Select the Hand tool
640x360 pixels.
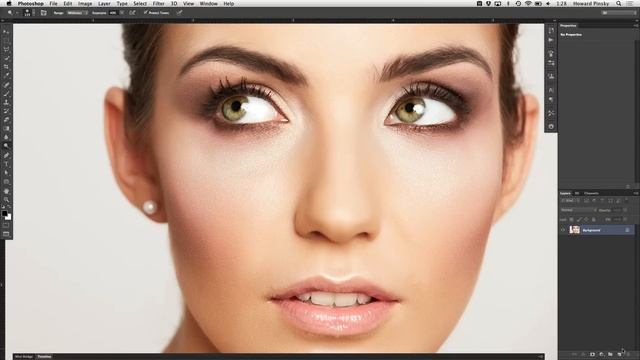6,191
